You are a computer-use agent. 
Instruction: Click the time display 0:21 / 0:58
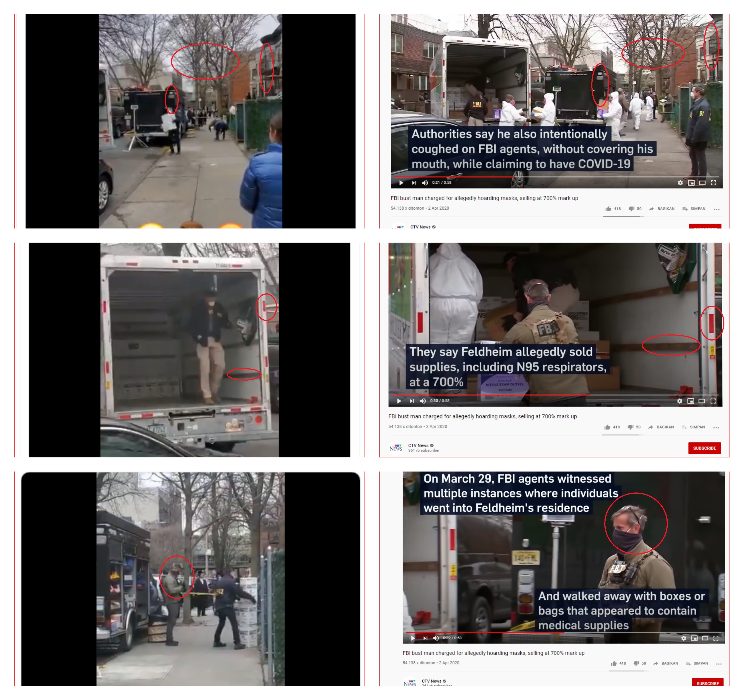coord(442,182)
